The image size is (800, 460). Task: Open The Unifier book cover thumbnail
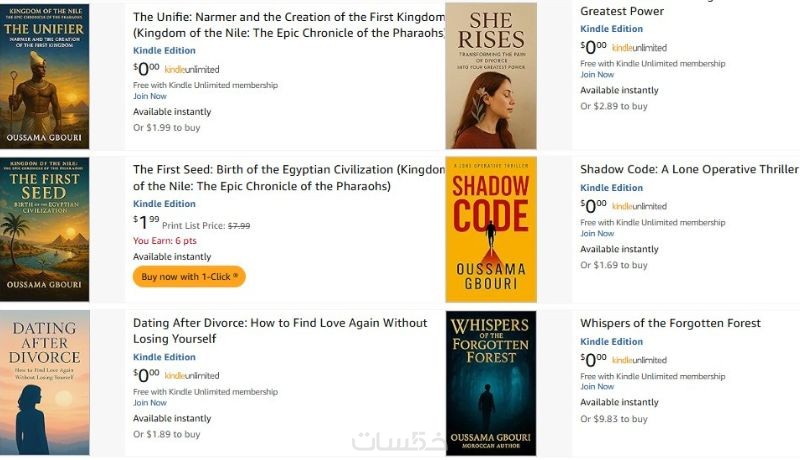pyautogui.click(x=45, y=76)
